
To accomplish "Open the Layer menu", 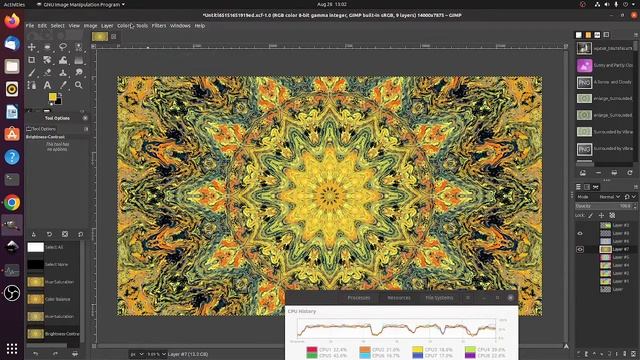I will click(107, 26).
